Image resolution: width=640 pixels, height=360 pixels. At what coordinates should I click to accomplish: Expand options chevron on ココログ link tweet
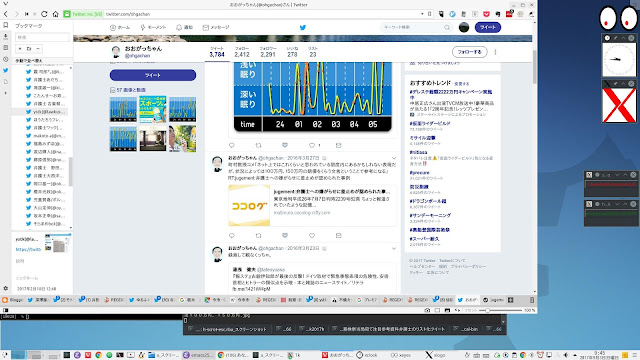coord(394,158)
